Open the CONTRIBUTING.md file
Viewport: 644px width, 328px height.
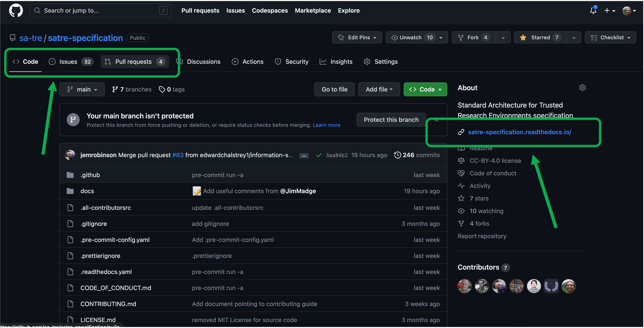click(108, 304)
